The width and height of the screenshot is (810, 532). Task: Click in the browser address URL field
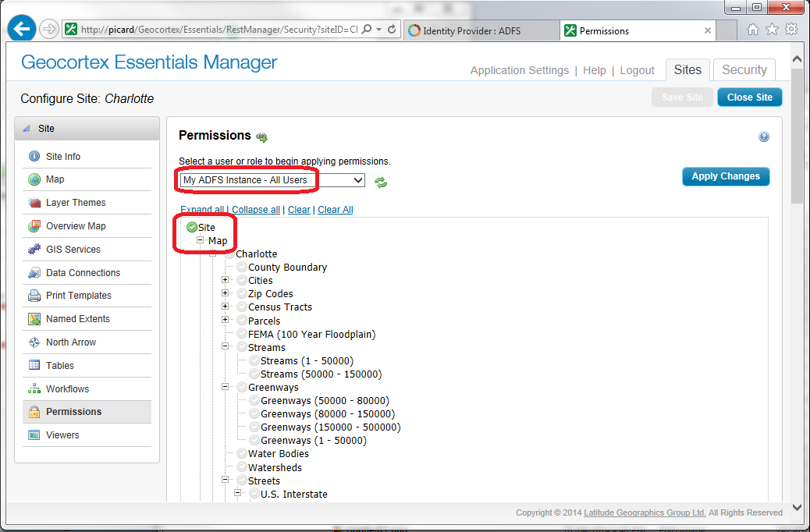coord(219,30)
